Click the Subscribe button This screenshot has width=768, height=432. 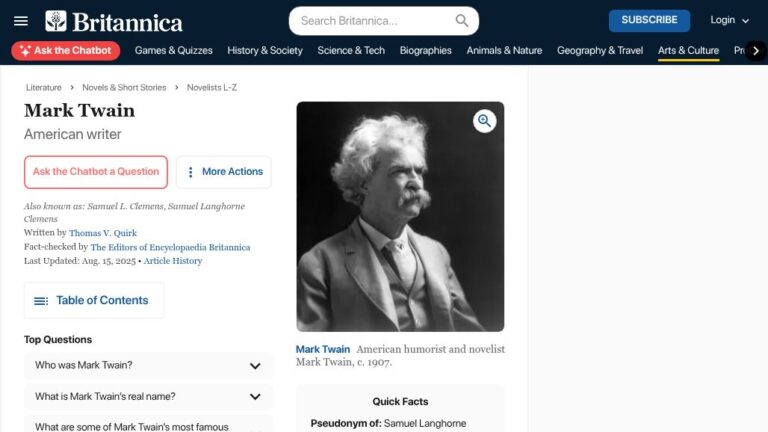[649, 21]
